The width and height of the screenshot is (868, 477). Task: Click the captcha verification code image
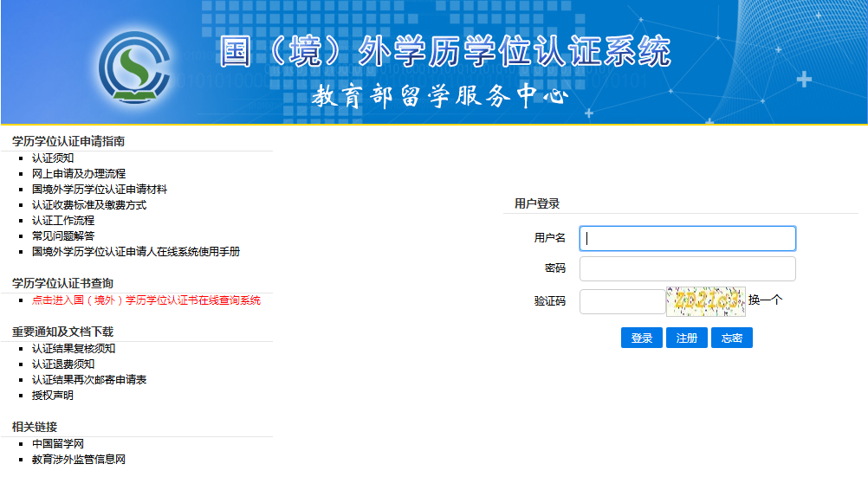705,301
